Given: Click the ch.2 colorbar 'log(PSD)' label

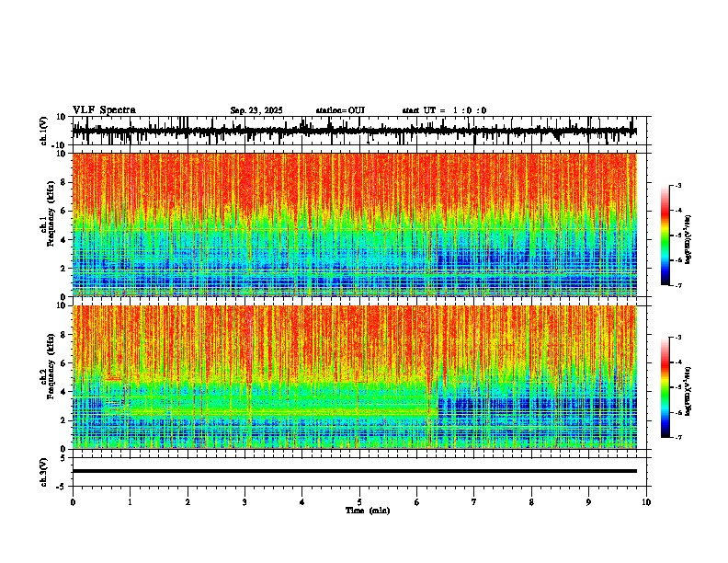Looking at the screenshot, I should [x=688, y=391].
